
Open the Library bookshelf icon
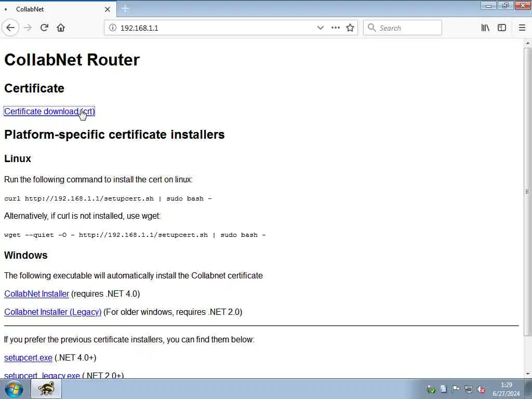(486, 28)
